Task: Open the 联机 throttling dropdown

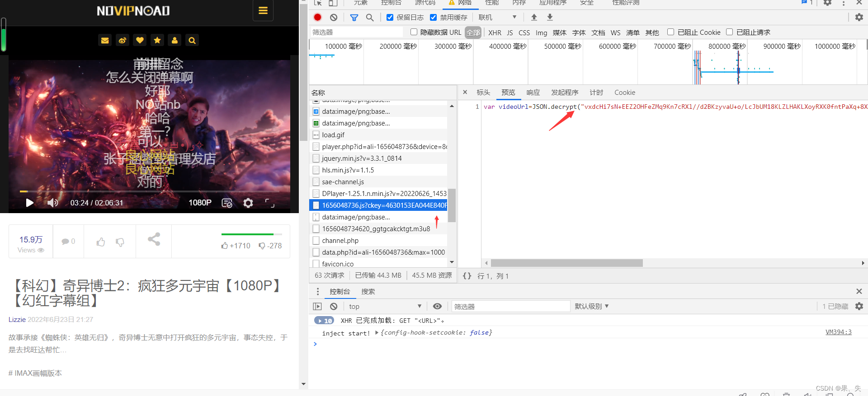Action: pyautogui.click(x=497, y=17)
